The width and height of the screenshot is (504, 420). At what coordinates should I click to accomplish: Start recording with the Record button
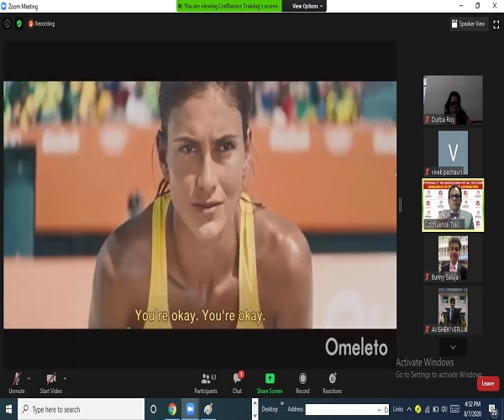tap(302, 383)
